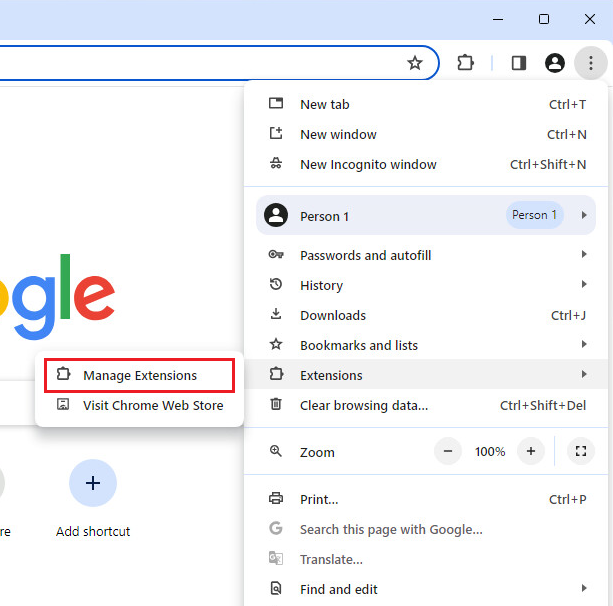Open Bookmarks and lists menu item
The image size is (613, 606).
click(426, 345)
